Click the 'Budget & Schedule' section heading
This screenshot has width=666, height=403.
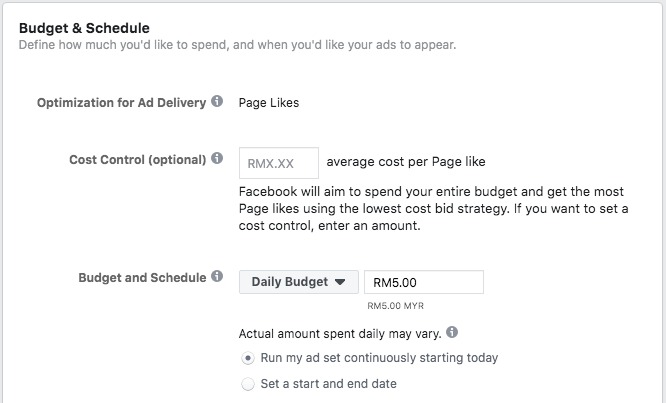pyautogui.click(x=84, y=28)
